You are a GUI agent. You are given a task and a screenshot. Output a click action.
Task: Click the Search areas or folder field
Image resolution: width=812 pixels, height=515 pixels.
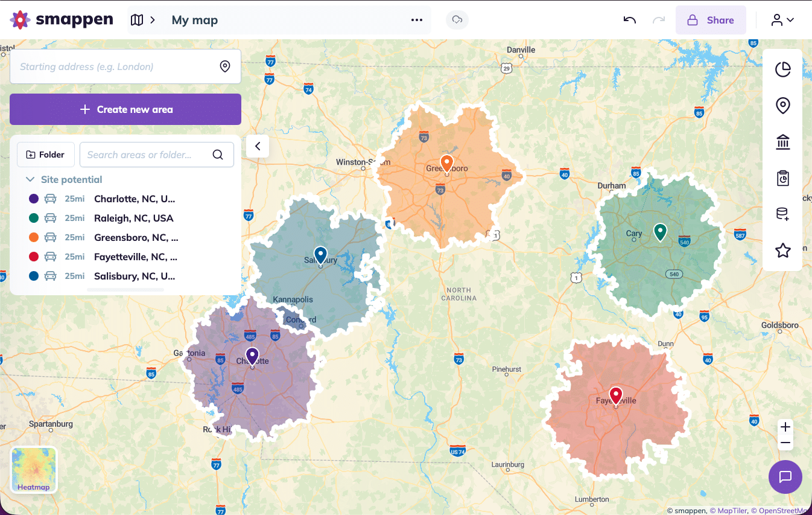(x=148, y=155)
